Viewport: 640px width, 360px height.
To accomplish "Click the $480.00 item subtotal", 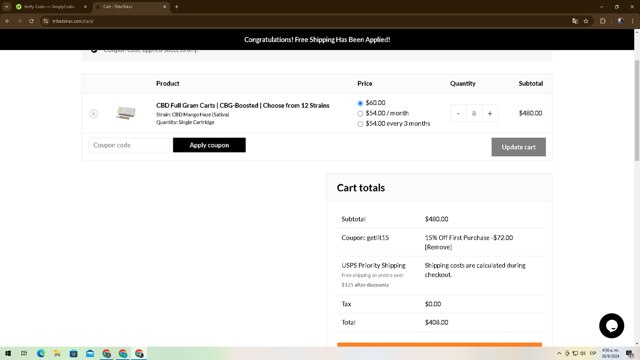I will (x=530, y=113).
